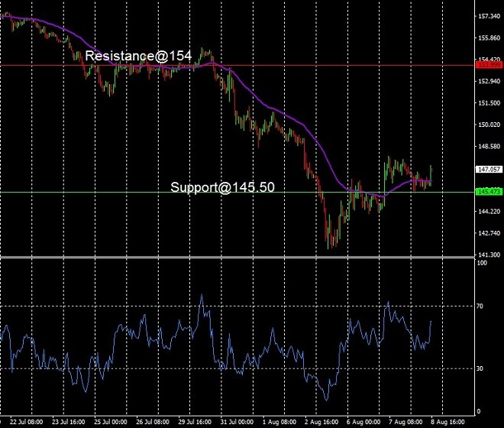Click the RSI 100 scale label

click(482, 263)
